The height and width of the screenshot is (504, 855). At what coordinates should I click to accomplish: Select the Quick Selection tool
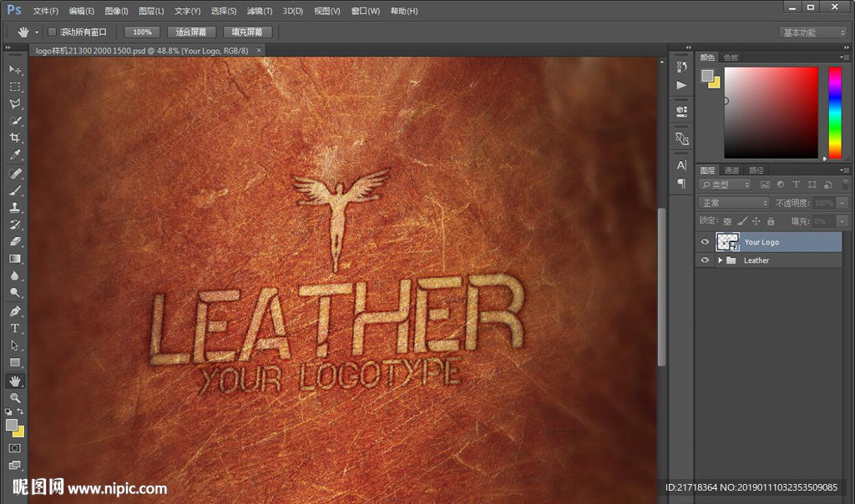pyautogui.click(x=15, y=120)
